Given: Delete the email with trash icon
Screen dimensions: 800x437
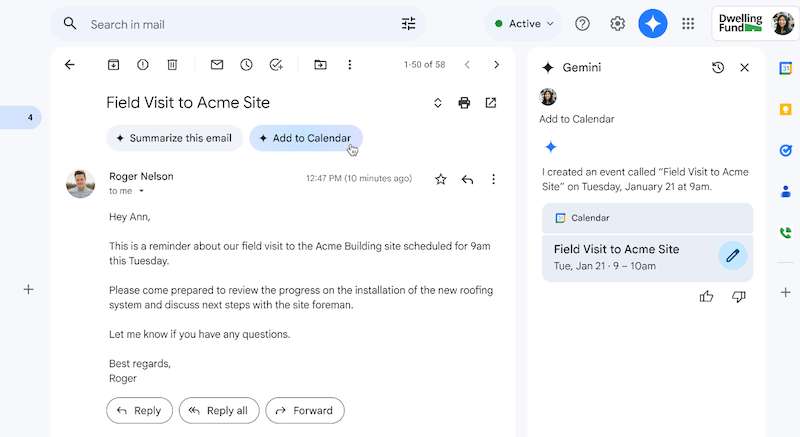Looking at the screenshot, I should [172, 65].
